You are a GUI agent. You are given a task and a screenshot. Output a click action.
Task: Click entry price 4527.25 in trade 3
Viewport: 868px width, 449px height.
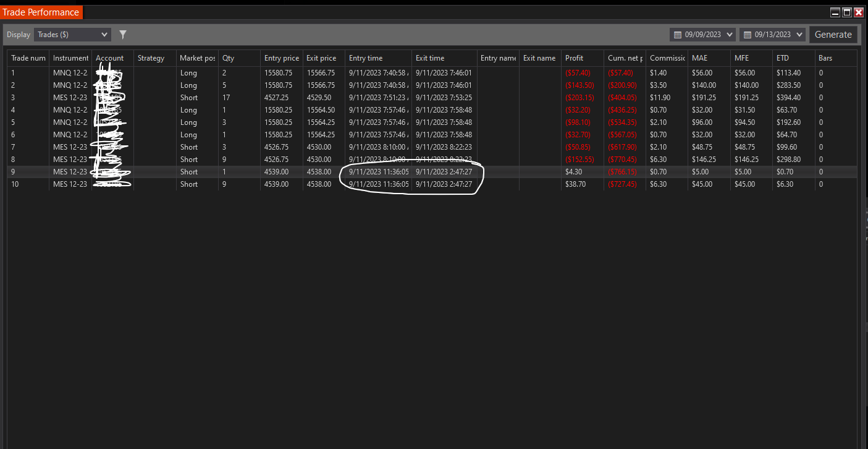277,98
